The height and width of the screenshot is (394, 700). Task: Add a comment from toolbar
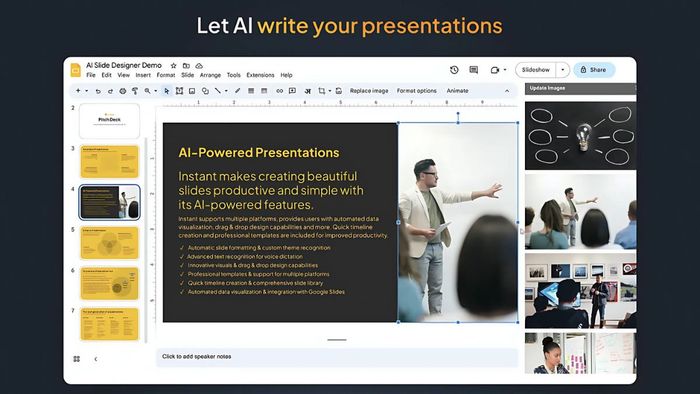click(x=292, y=91)
